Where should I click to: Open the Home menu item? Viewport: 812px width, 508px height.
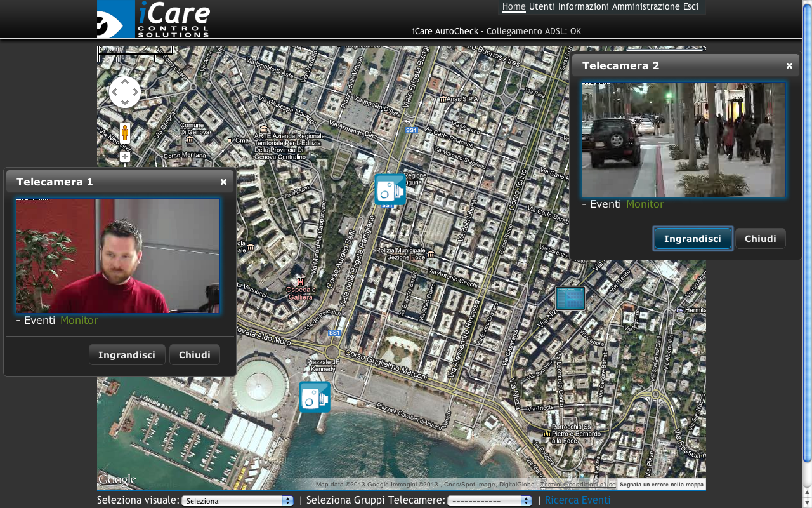click(514, 7)
